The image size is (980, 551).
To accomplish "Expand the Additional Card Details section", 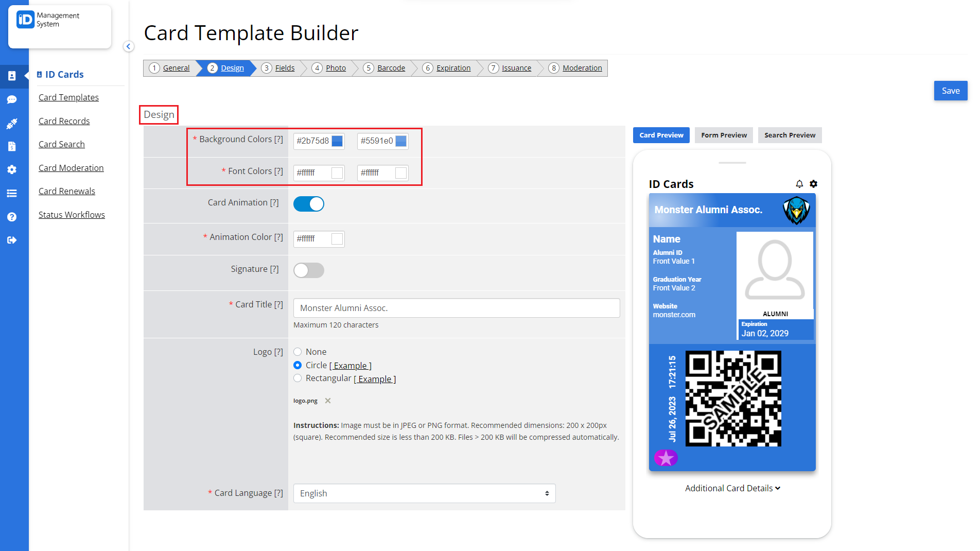I will coord(732,488).
